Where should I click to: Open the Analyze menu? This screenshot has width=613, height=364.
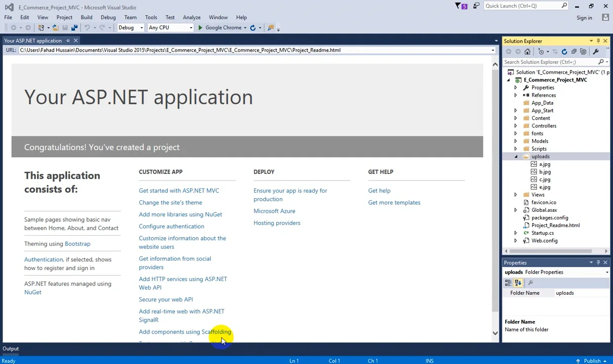point(192,17)
